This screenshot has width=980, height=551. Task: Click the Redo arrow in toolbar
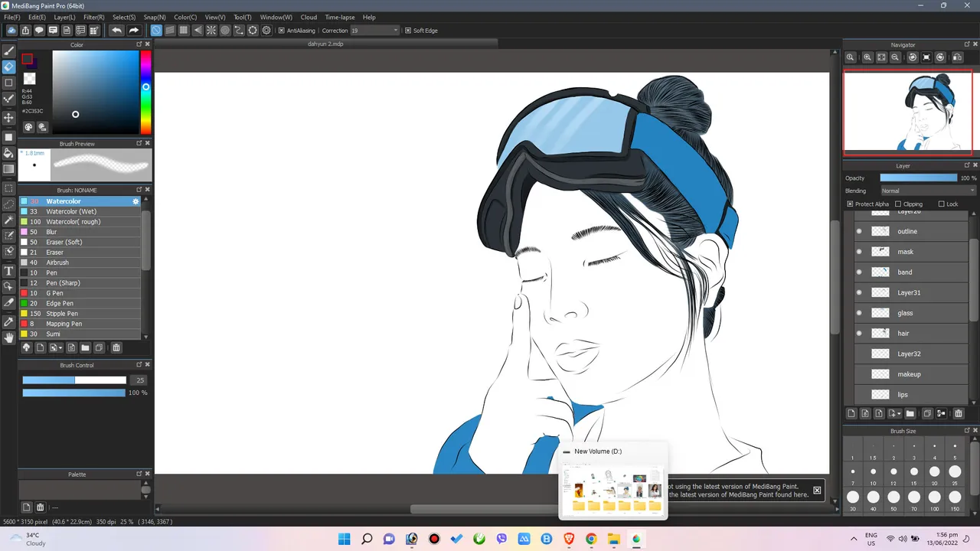133,31
